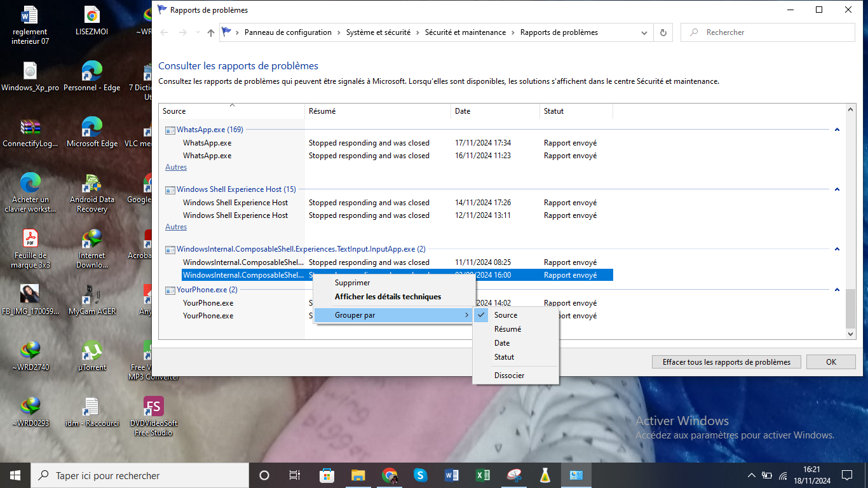Select the DVDVideoSoft Free Studio icon
Image resolution: width=868 pixels, height=488 pixels.
154,417
